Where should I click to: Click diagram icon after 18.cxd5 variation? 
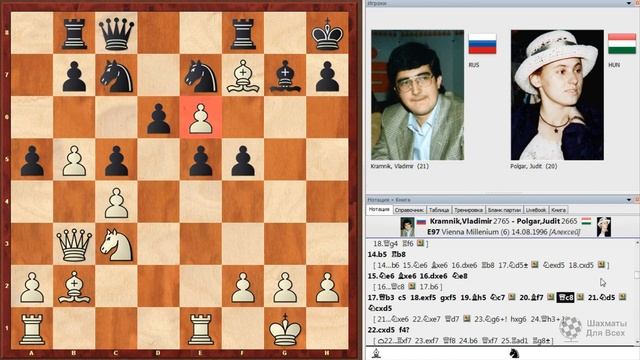(x=601, y=265)
